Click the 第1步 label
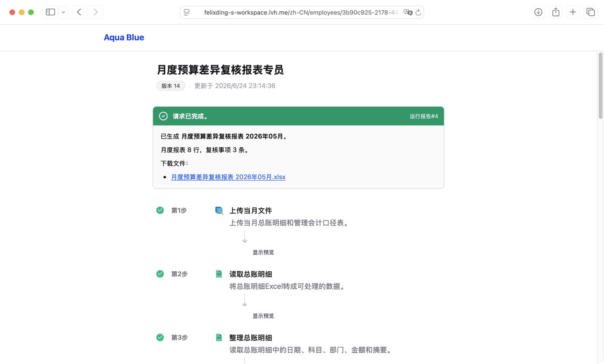The width and height of the screenshot is (604, 364). [179, 211]
